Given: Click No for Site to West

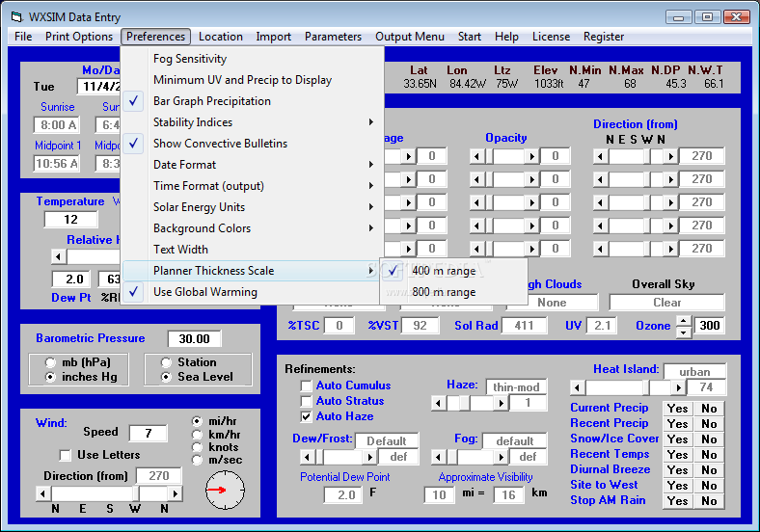Looking at the screenshot, I should click(709, 486).
